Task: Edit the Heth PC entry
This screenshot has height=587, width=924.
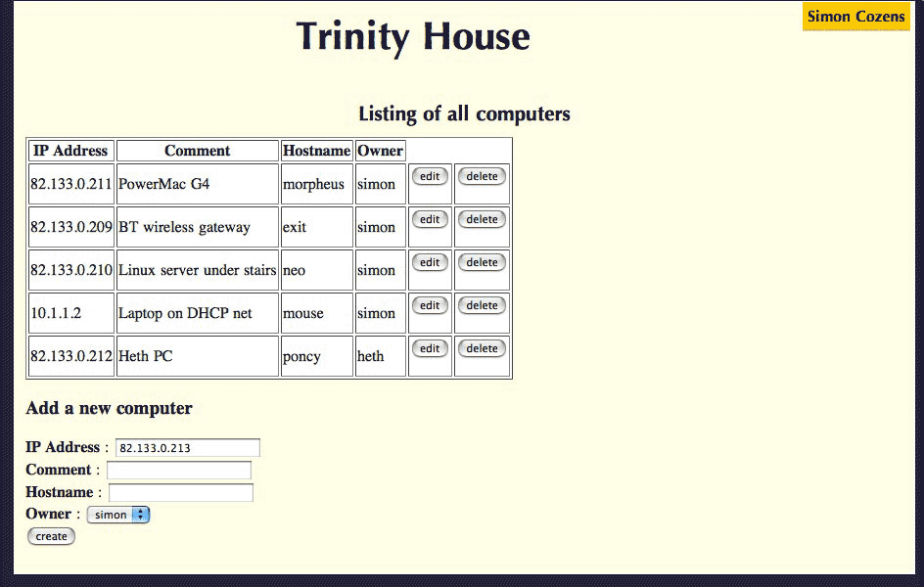Action: coord(430,349)
